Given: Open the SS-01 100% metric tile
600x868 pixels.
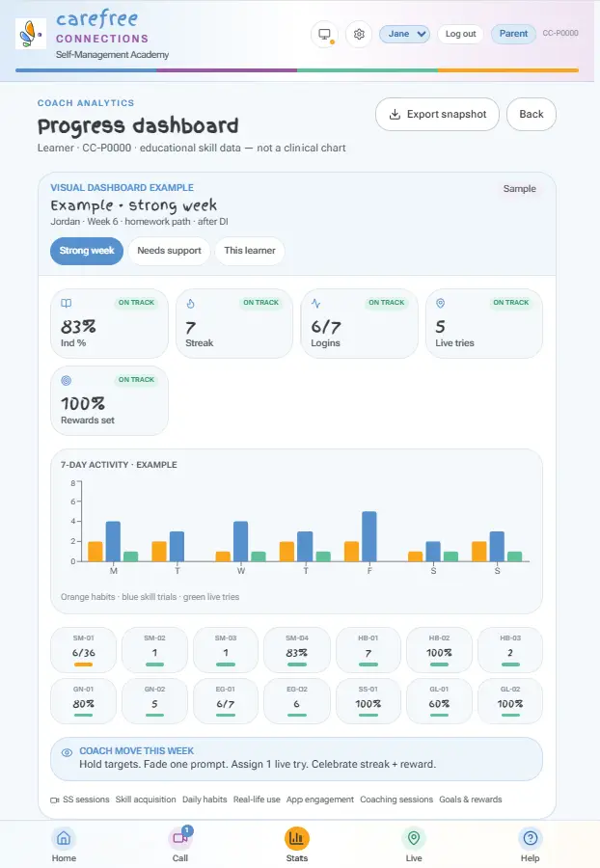Looking at the screenshot, I should pos(368,701).
